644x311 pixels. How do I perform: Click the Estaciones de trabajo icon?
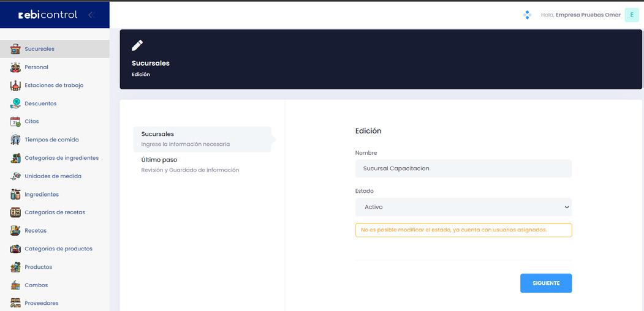coord(15,85)
